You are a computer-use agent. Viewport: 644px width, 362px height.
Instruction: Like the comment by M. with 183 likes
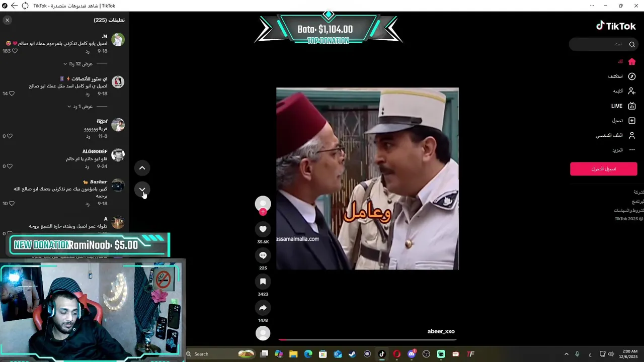click(x=15, y=51)
